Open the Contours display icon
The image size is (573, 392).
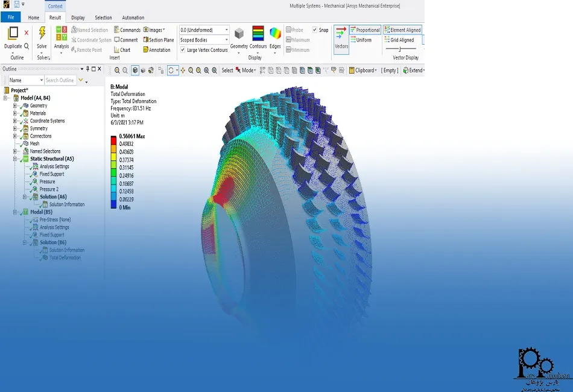[258, 34]
